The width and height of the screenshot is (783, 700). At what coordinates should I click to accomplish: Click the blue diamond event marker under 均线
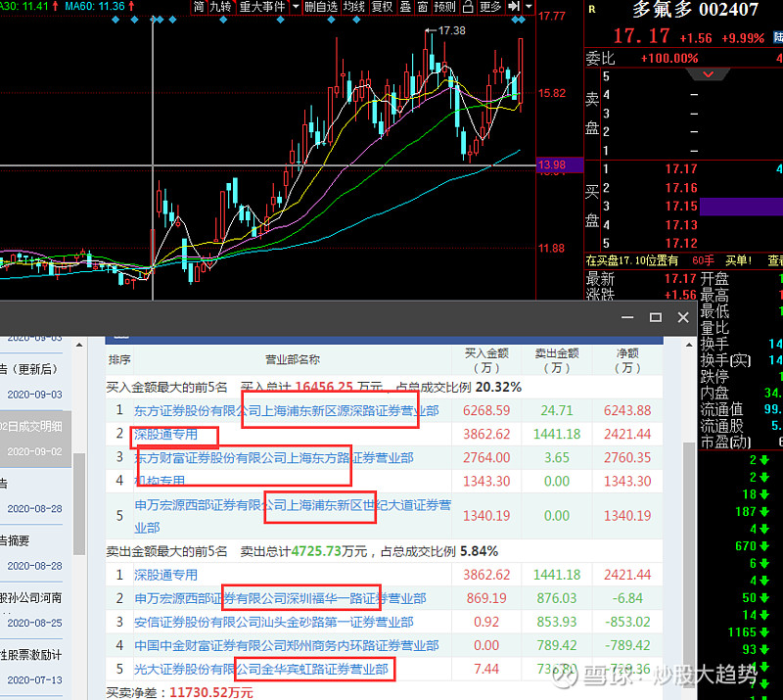(356, 20)
